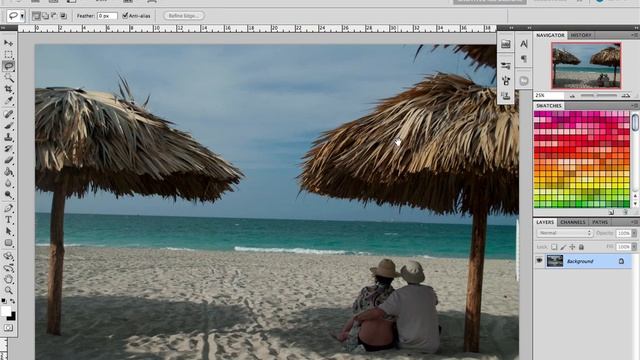Click the Navigator zoom in button
640x360 pixels.
[626, 96]
